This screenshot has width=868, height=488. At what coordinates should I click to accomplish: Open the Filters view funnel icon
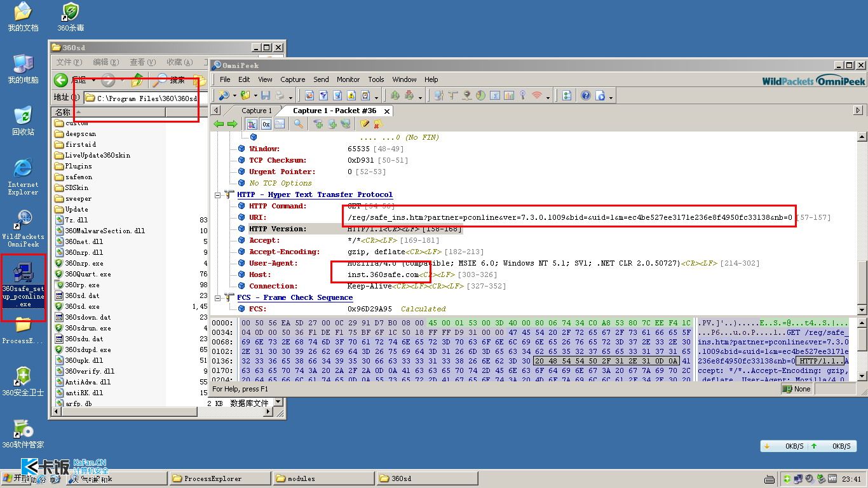click(323, 95)
